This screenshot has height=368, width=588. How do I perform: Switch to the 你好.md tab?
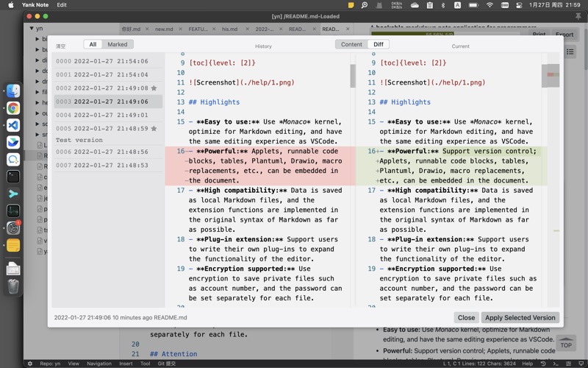tap(132, 29)
